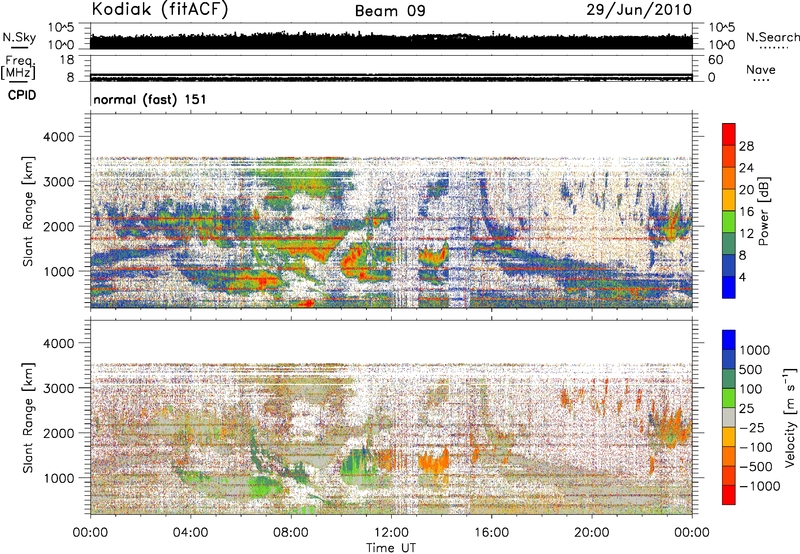Click the 'N.Sky' legend label

click(x=19, y=37)
